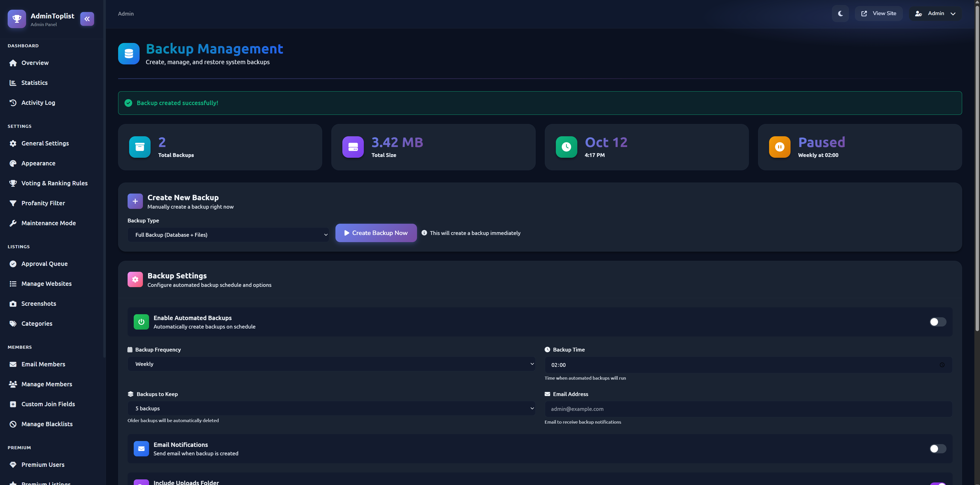The image size is (980, 485).
Task: Click the View Site link
Action: coord(878,14)
